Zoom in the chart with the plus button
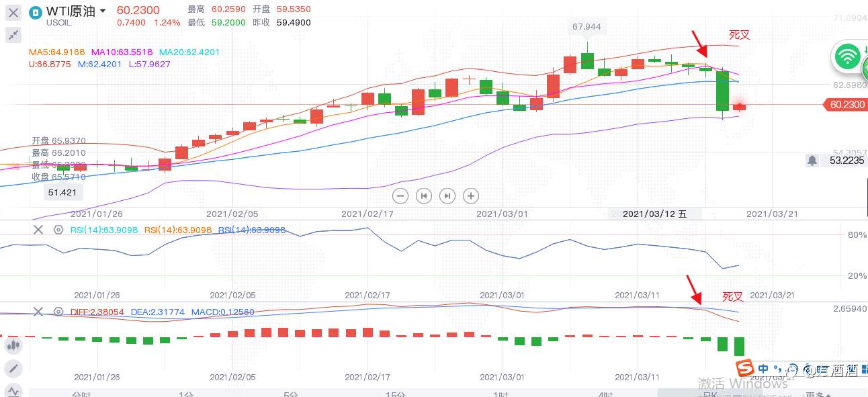The height and width of the screenshot is (397, 868). tap(471, 196)
